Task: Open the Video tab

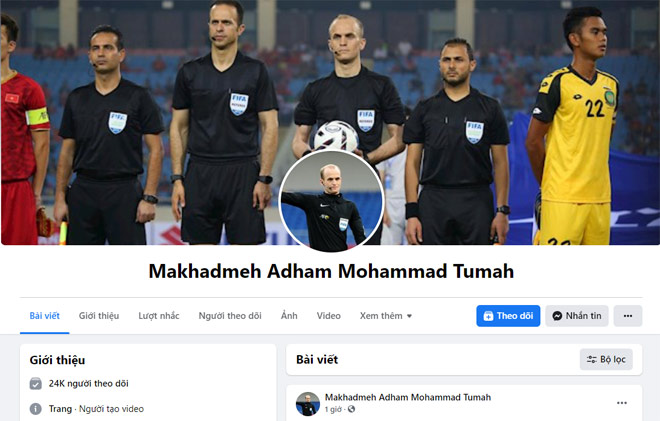Action: click(328, 316)
